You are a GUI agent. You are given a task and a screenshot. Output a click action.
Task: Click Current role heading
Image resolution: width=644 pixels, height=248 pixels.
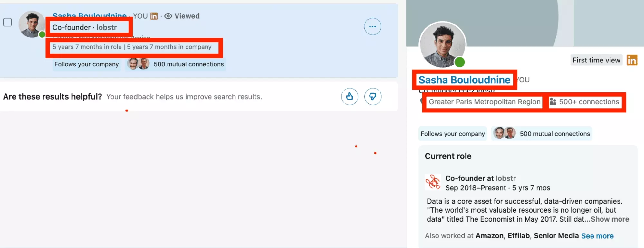[x=448, y=156]
